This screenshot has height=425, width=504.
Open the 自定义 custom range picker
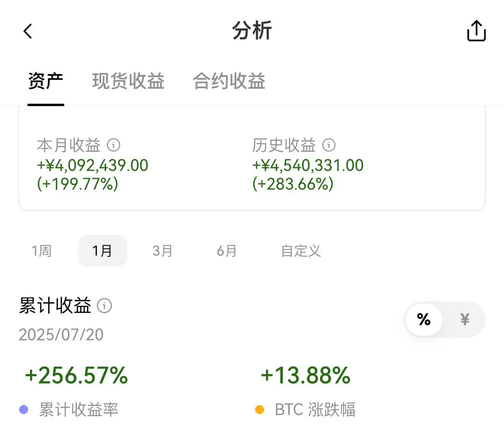(x=301, y=251)
